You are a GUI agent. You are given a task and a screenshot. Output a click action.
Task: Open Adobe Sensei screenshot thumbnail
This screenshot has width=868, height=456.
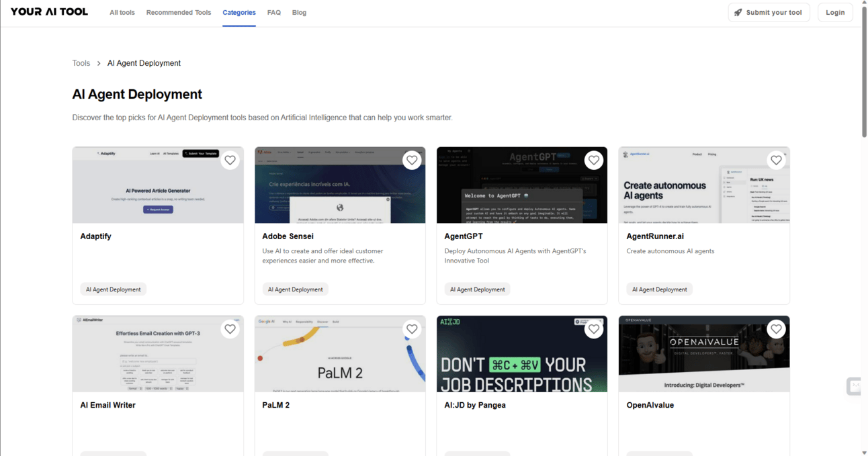pos(340,185)
